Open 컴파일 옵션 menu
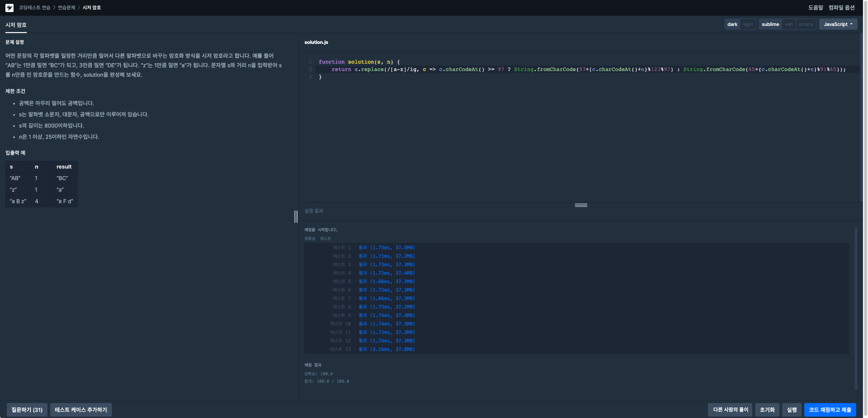868x418 pixels. tap(841, 7)
